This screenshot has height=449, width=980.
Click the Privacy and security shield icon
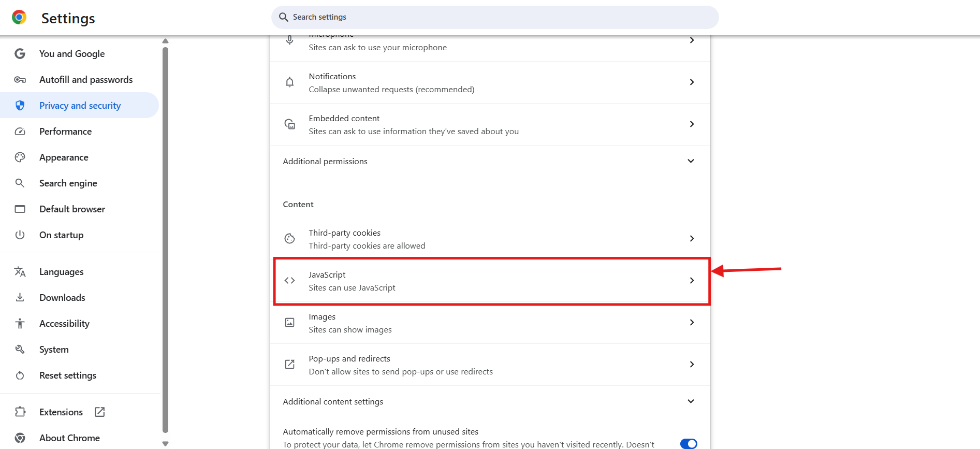tap(20, 105)
